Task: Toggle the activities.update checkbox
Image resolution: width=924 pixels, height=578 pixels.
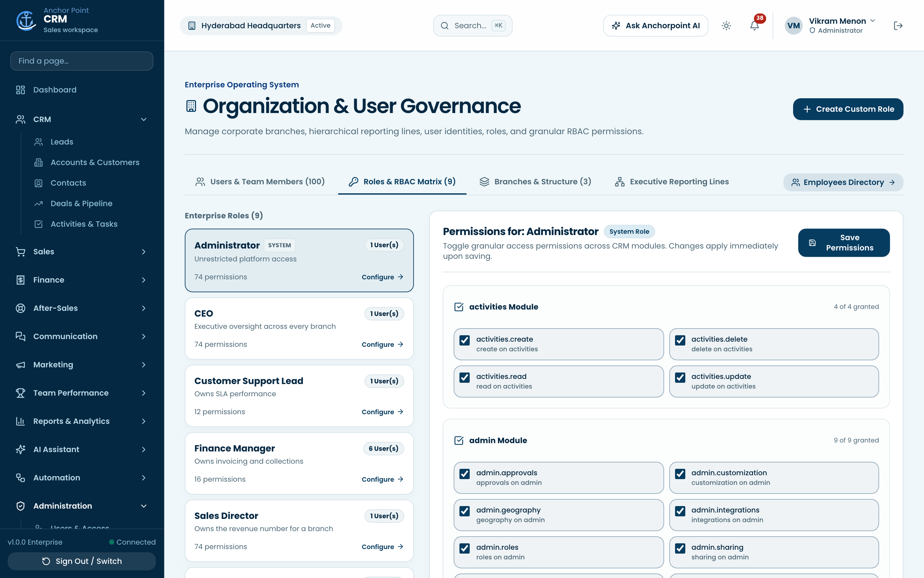Action: 680,378
